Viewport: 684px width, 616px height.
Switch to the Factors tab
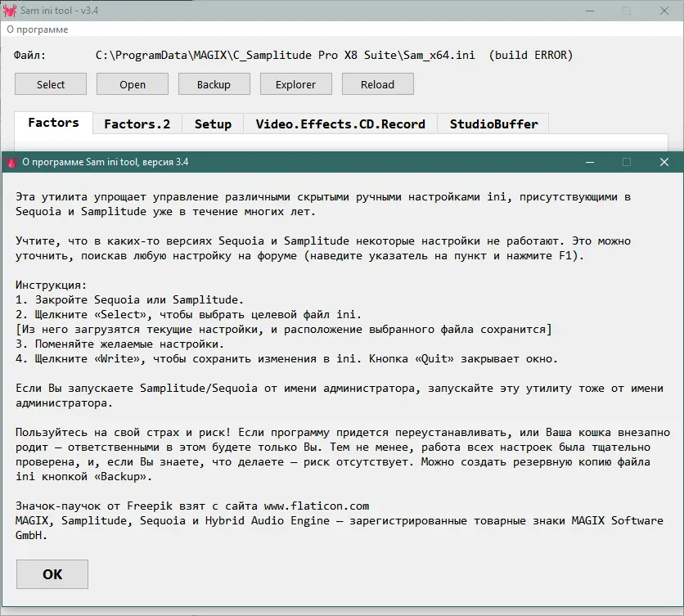(x=54, y=123)
